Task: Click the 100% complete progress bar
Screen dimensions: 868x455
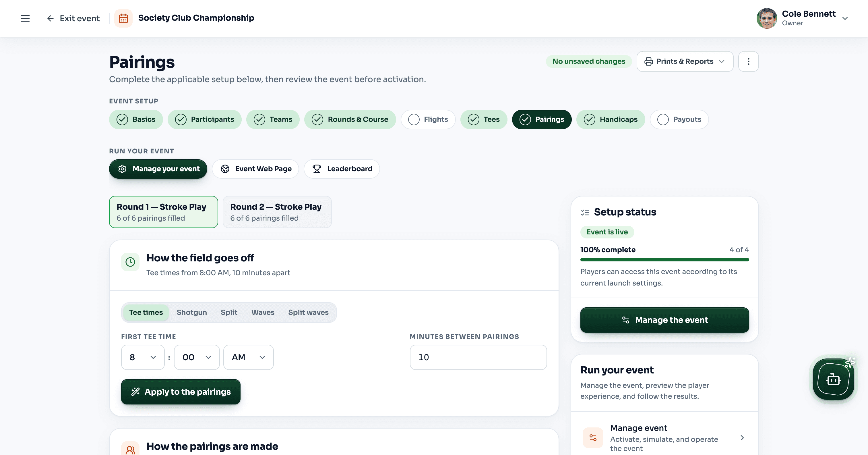Action: 664,260
